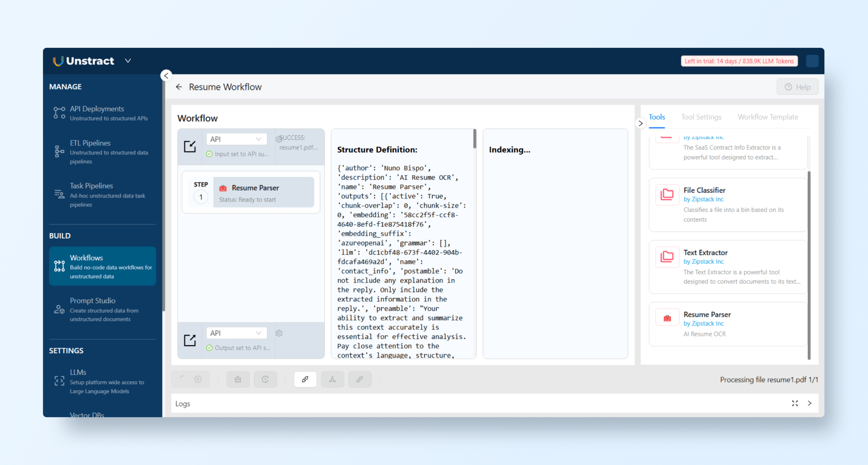Click the clear file markers broom icon

click(238, 379)
